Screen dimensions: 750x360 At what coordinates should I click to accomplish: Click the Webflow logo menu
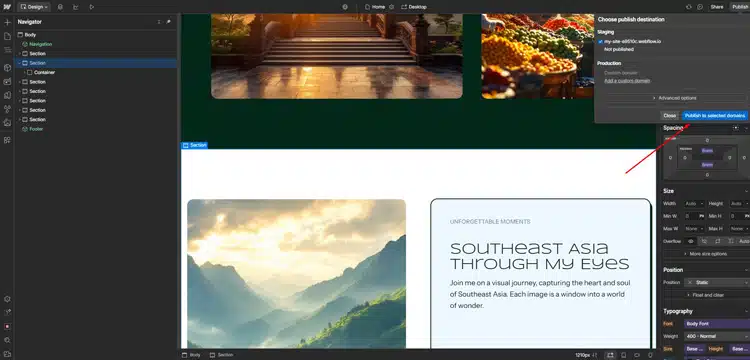[7, 7]
